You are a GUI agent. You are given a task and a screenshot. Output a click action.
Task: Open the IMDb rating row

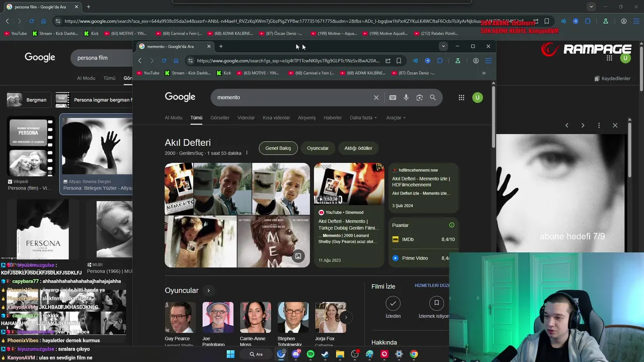(423, 239)
